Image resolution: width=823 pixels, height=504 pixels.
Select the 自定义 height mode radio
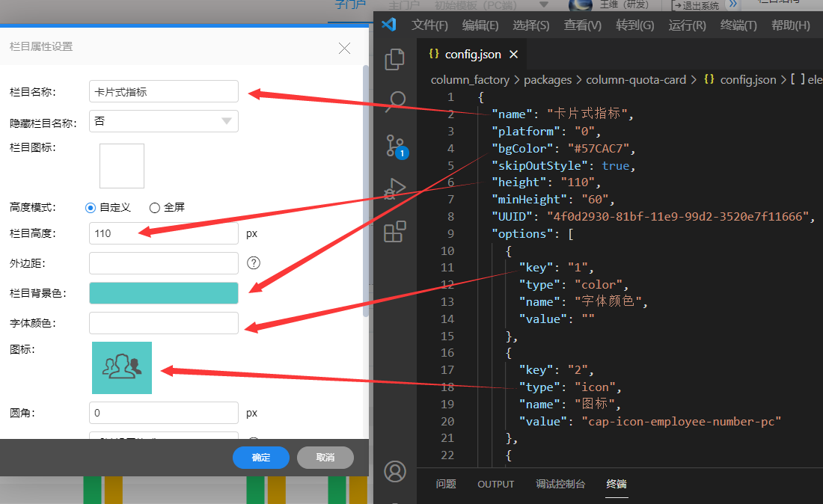91,207
